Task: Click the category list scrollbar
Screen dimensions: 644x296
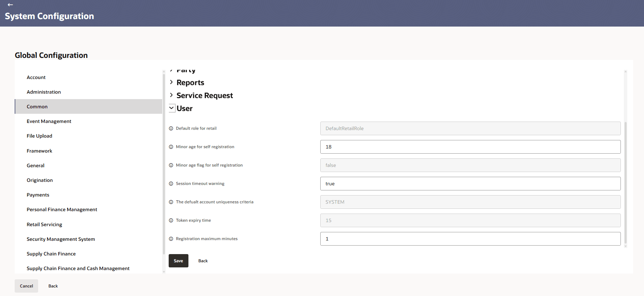Action: coord(164,163)
